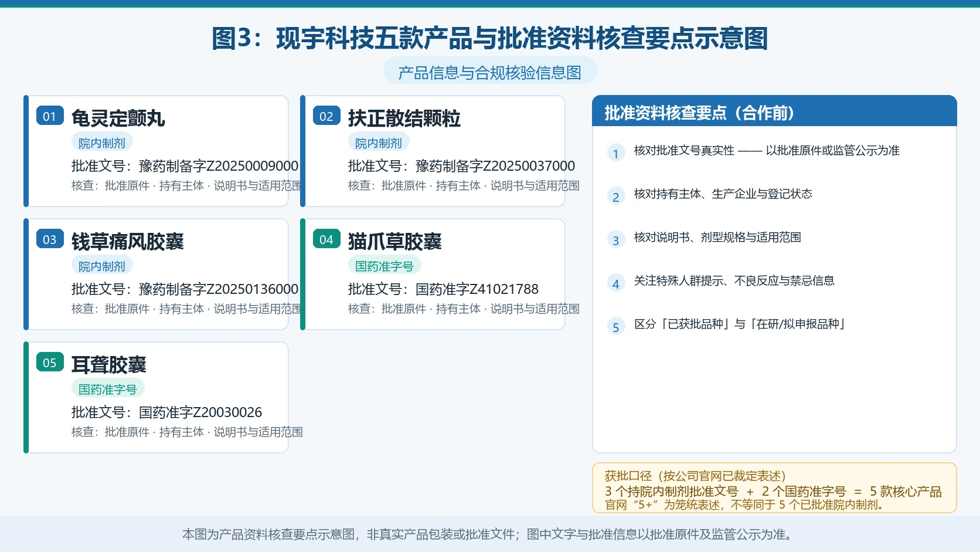Select the 院内制剂 tag under 龟灵定颤丸
Image resolution: width=980 pixels, height=552 pixels.
pos(102,143)
